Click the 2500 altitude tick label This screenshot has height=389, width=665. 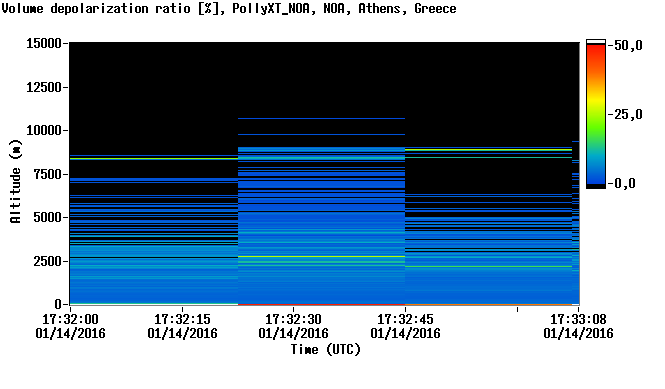(48, 261)
